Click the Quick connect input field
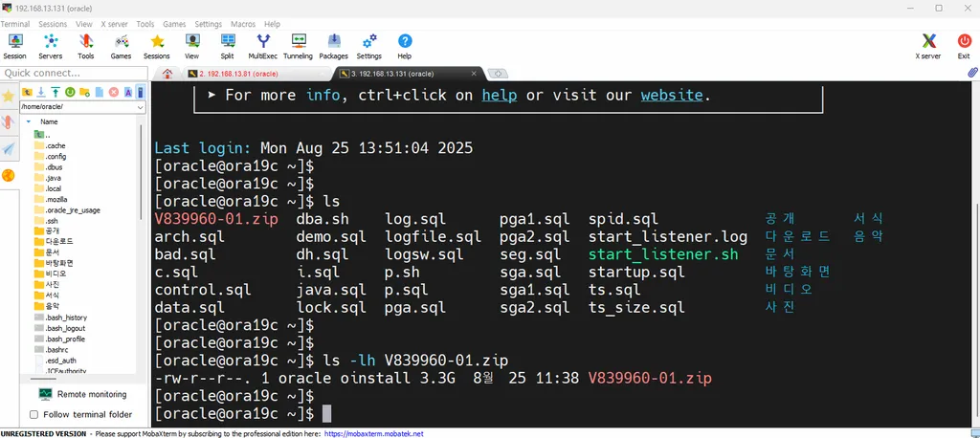 pos(74,73)
